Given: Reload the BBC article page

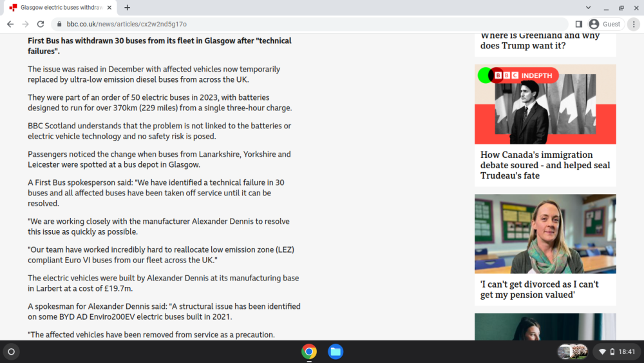Looking at the screenshot, I should pos(41,25).
